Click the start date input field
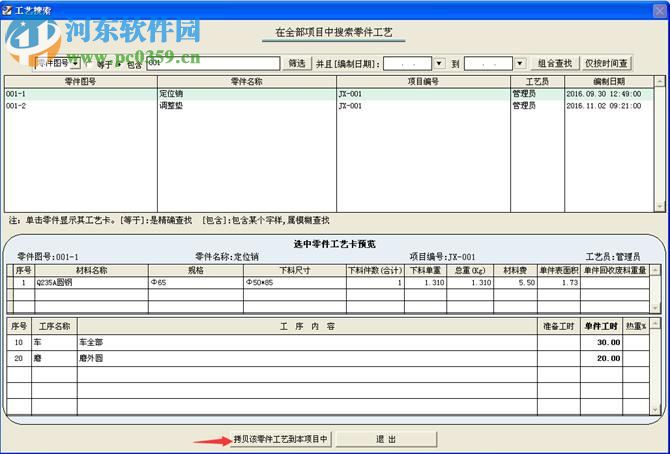 coord(408,64)
